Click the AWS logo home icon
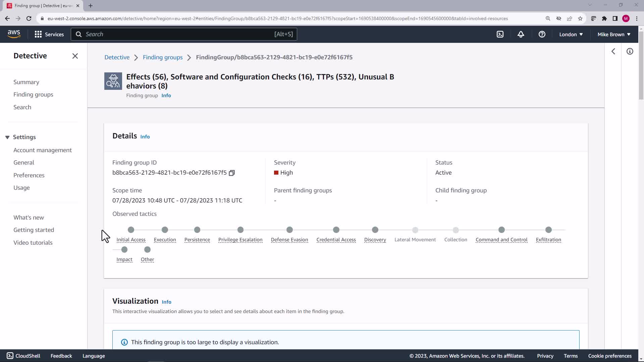Screen dimensions: 644x362 tap(14, 34)
